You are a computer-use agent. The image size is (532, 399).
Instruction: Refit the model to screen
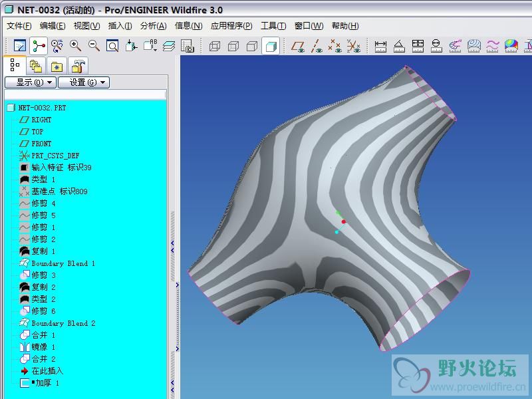point(112,45)
